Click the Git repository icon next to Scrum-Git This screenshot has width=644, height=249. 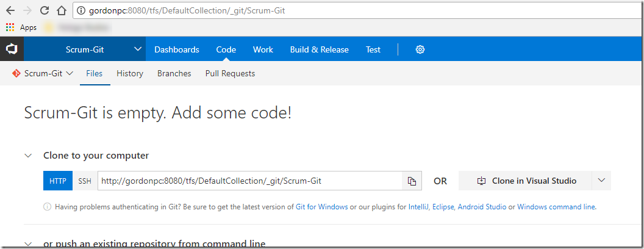[x=16, y=74]
